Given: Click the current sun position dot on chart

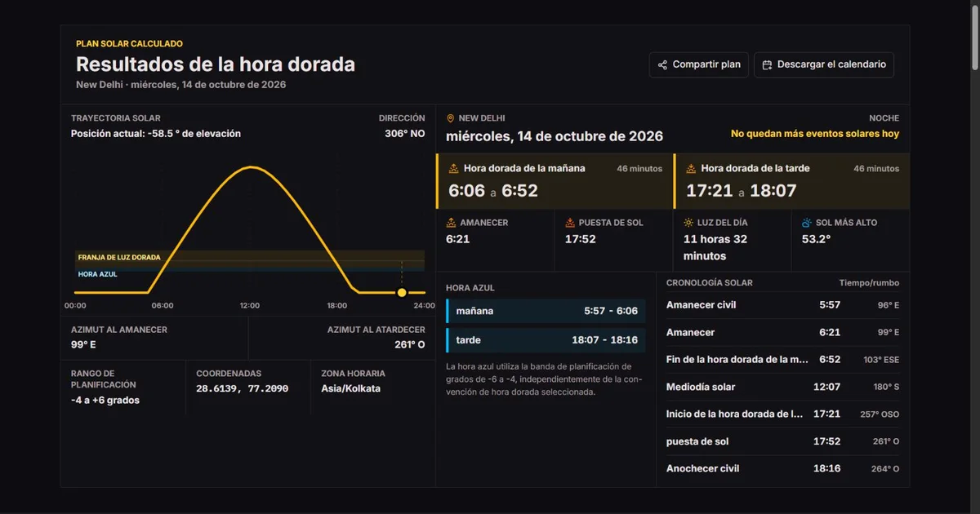Looking at the screenshot, I should point(402,292).
